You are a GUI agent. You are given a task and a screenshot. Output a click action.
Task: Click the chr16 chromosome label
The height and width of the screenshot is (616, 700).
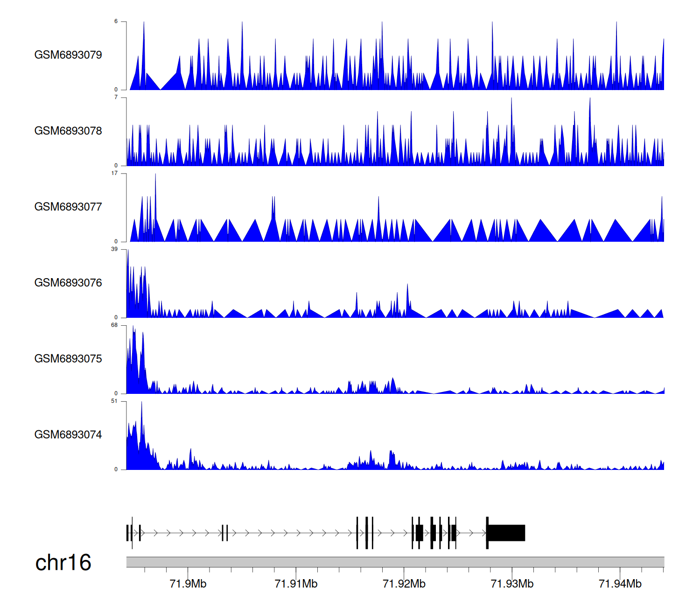tap(63, 563)
